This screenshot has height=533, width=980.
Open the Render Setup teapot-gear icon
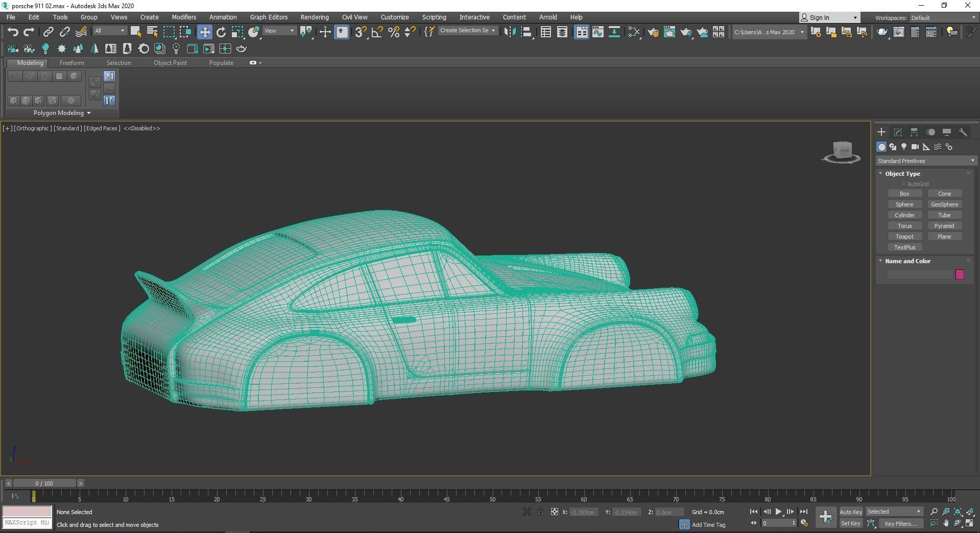tap(653, 32)
